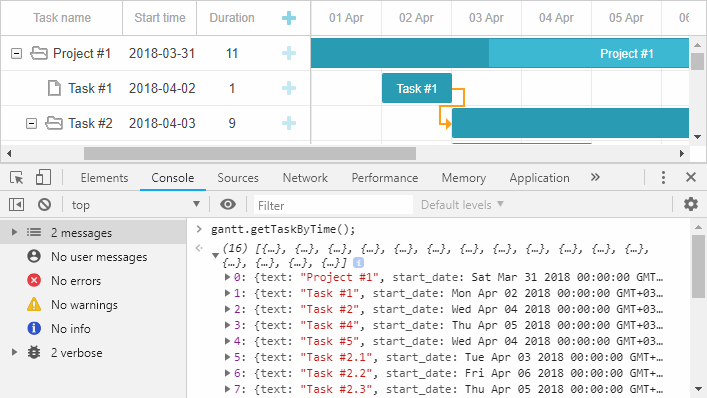Click the eye icon for live expressions
Viewport: 707px width, 398px height.
(x=228, y=205)
